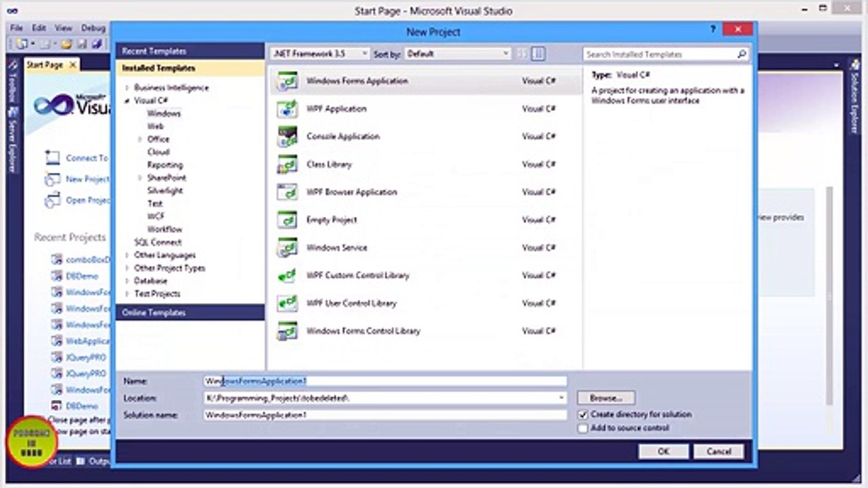The height and width of the screenshot is (488, 868).
Task: Expand the Database node
Action: tap(127, 281)
